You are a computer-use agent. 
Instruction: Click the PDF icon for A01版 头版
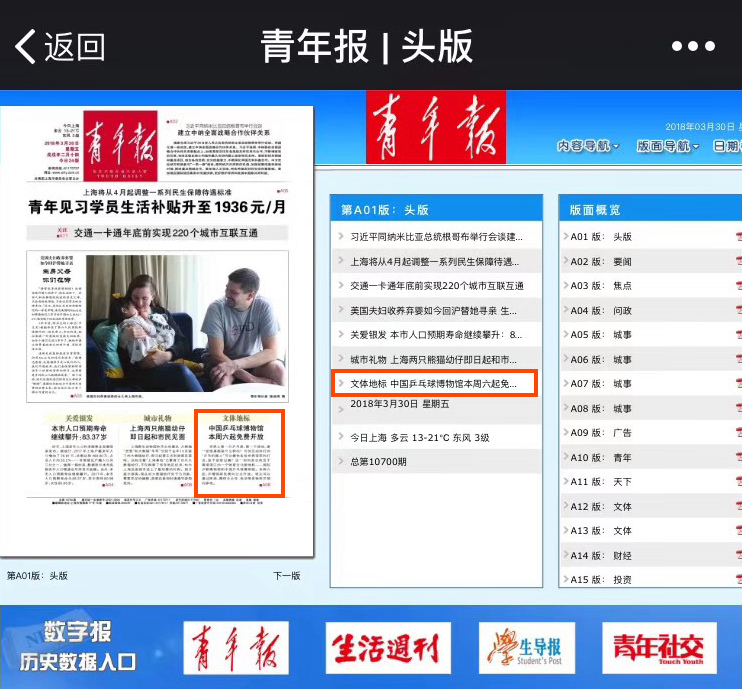coord(738,237)
